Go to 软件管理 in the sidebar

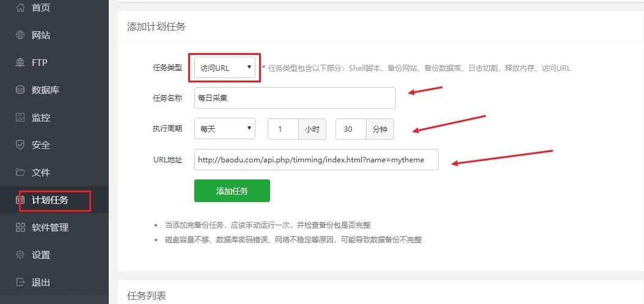tap(50, 228)
